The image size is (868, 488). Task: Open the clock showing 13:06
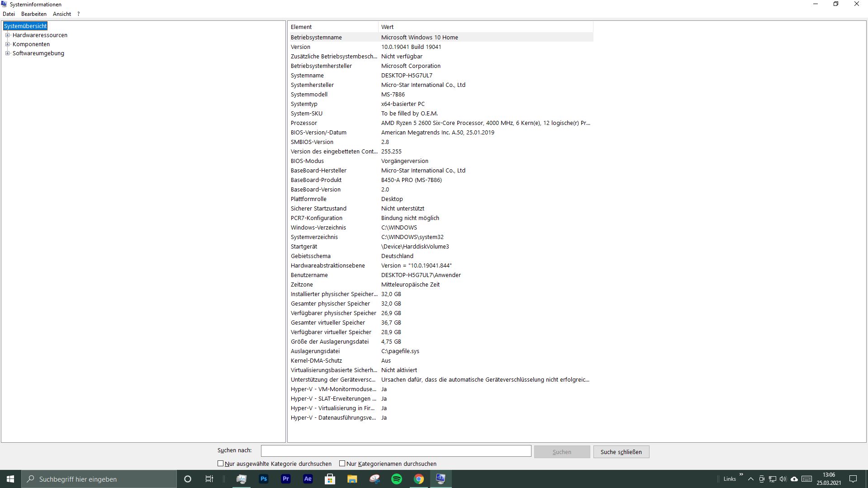coord(829,479)
